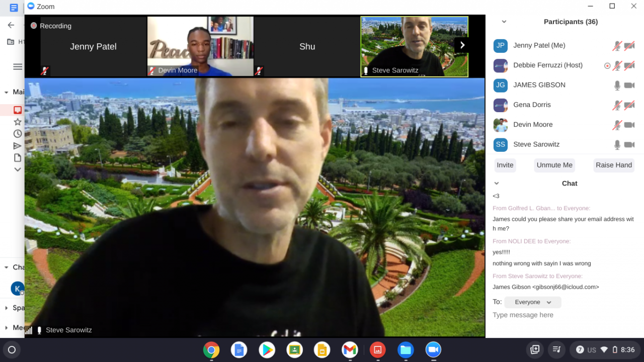644x362 pixels.
Task: Select Shu's video thumbnail
Action: [307, 46]
